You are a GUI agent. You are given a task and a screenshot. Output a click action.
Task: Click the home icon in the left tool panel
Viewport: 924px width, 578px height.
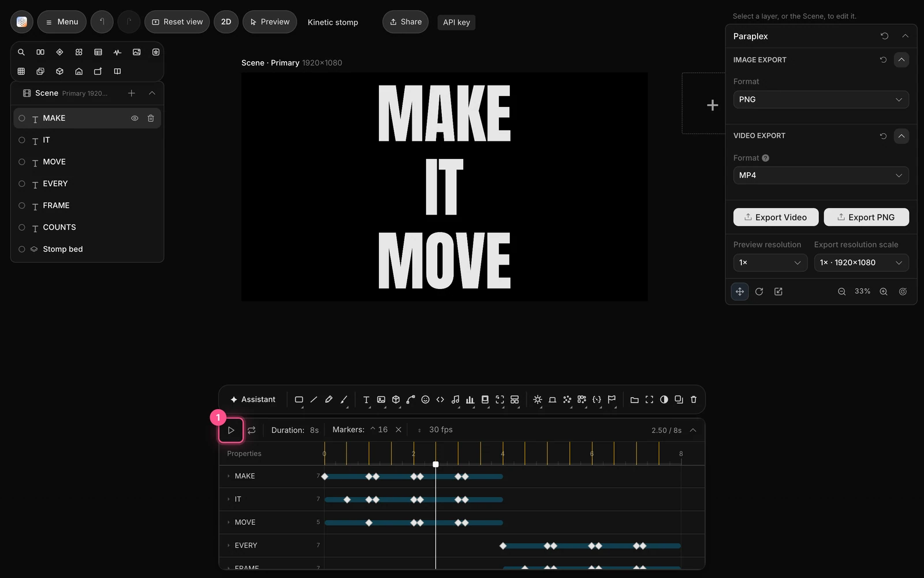coord(79,71)
